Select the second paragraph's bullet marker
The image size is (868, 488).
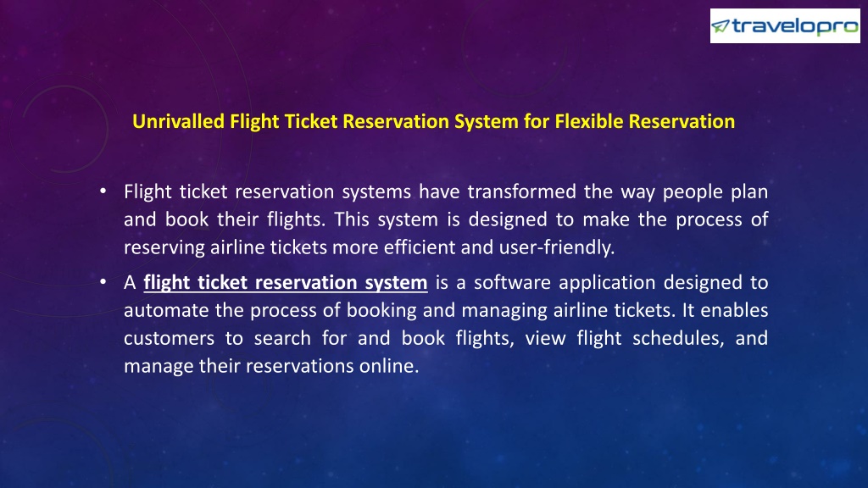103,282
